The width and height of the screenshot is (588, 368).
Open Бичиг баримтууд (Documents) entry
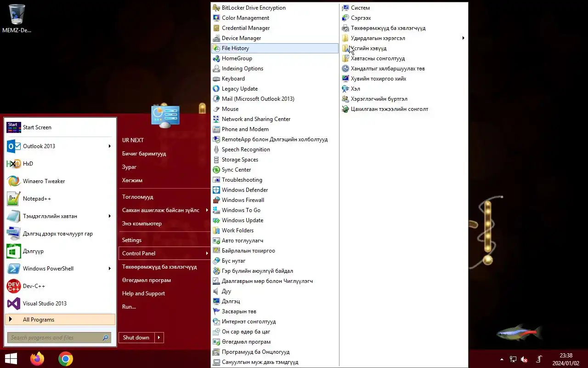(x=164, y=154)
